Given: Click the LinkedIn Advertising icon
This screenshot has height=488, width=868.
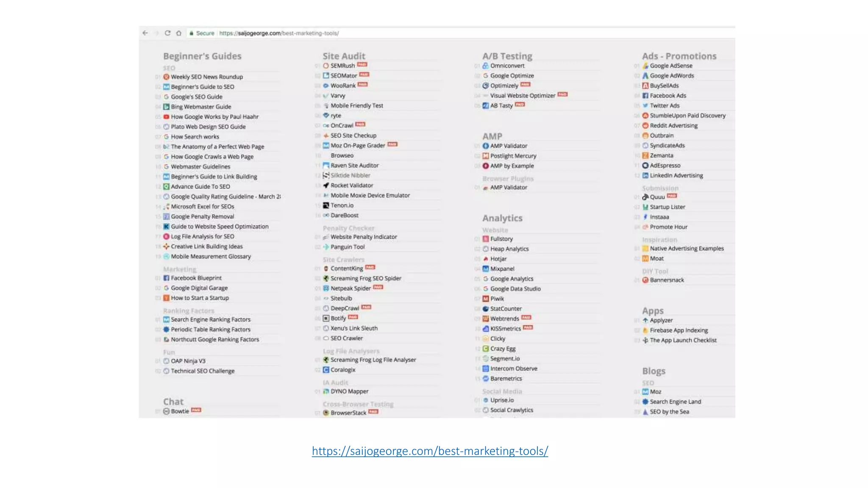Looking at the screenshot, I should [645, 175].
